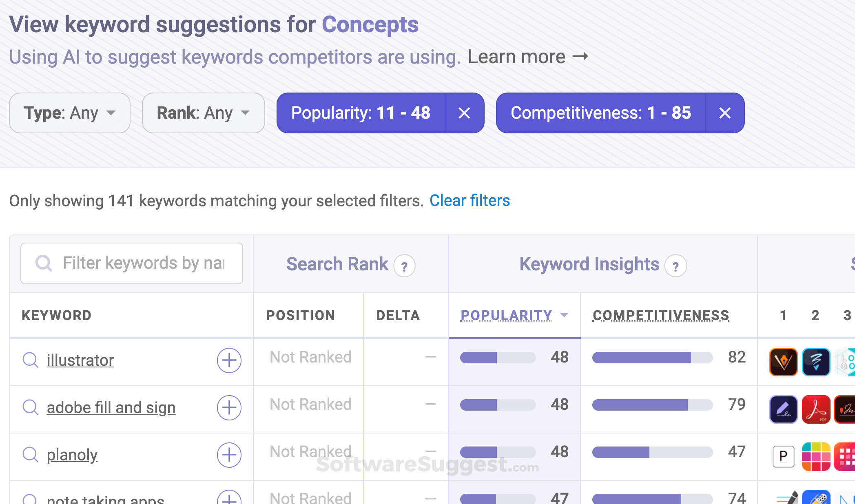
Task: Click planoly's popularity progress bar
Action: pyautogui.click(x=498, y=452)
